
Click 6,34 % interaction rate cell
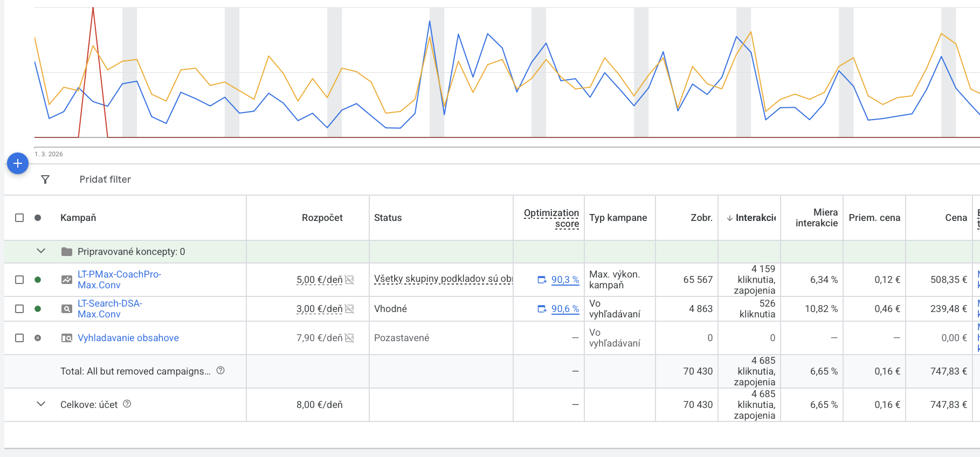click(x=824, y=280)
